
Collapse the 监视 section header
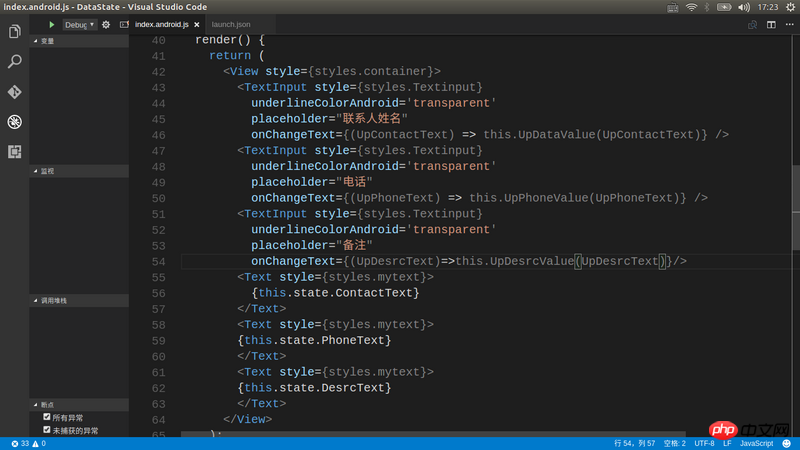pyautogui.click(x=47, y=171)
